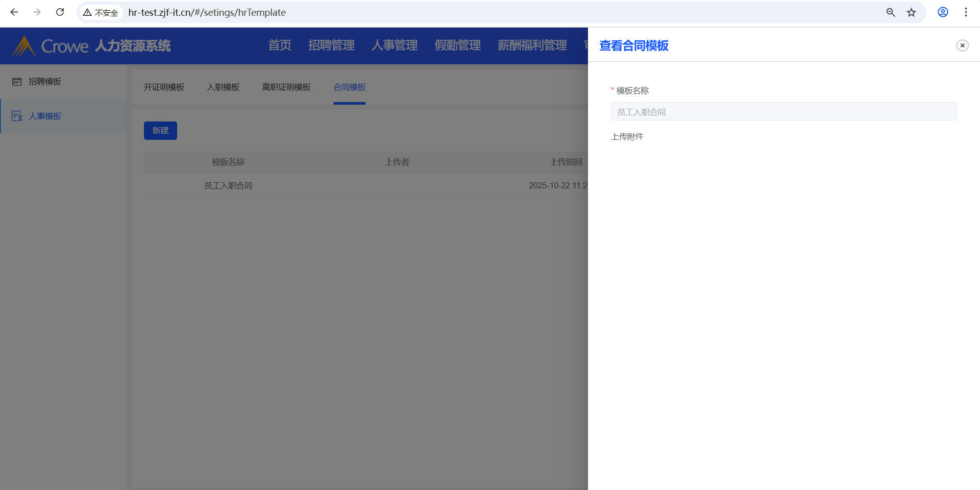Switch to the 开证明模板 tab
Screen dimensions: 980x490
click(x=164, y=87)
